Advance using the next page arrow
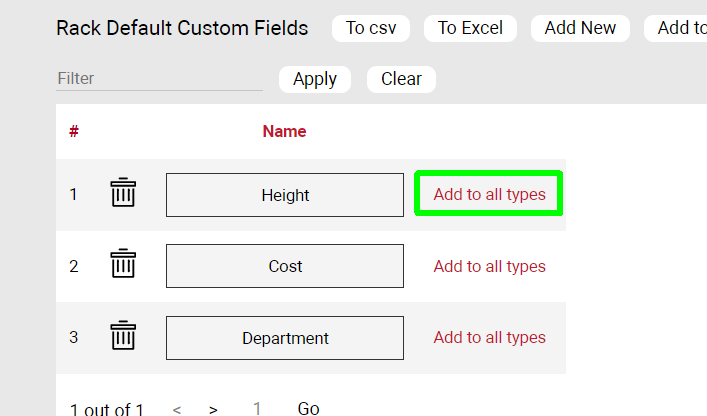The image size is (707, 416). 213,409
